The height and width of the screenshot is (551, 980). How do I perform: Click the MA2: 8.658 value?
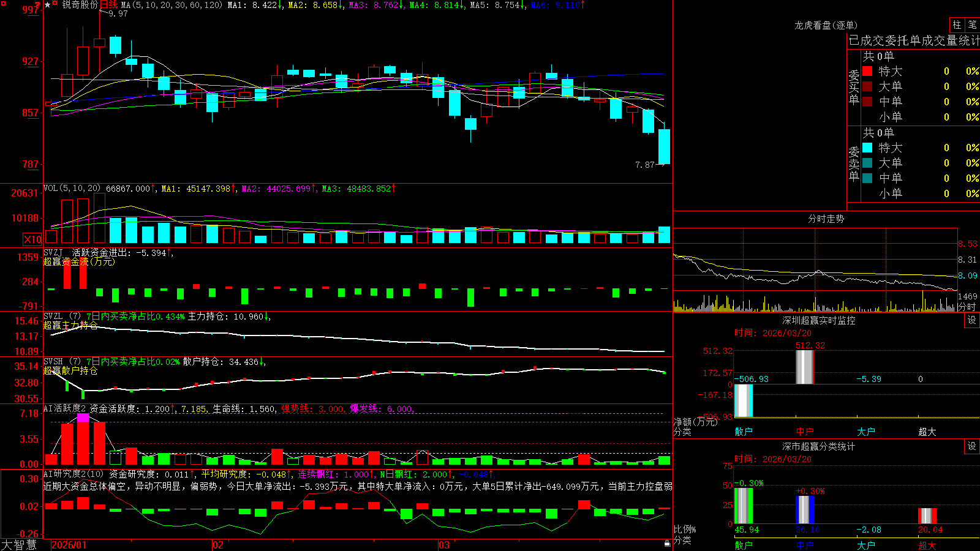[315, 5]
